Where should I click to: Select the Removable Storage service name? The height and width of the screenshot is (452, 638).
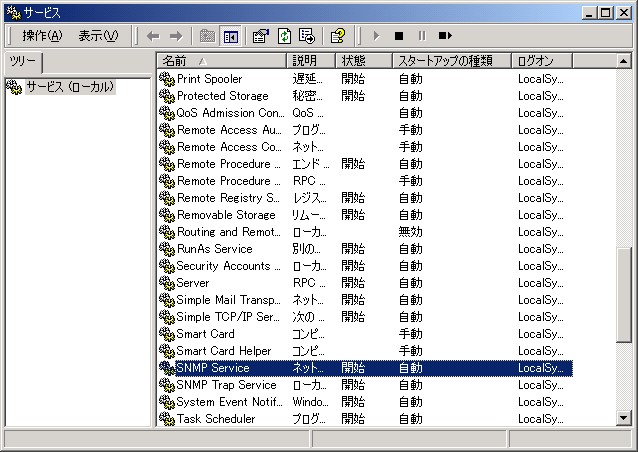pyautogui.click(x=226, y=215)
